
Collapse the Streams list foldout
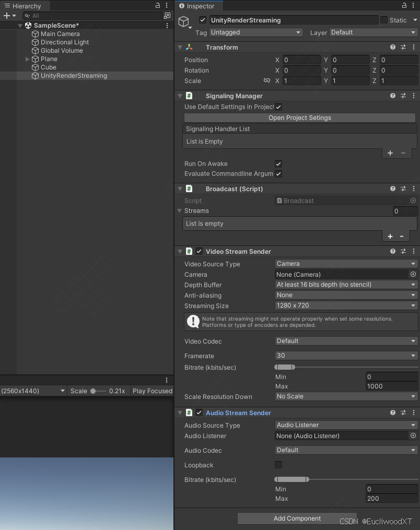click(180, 210)
